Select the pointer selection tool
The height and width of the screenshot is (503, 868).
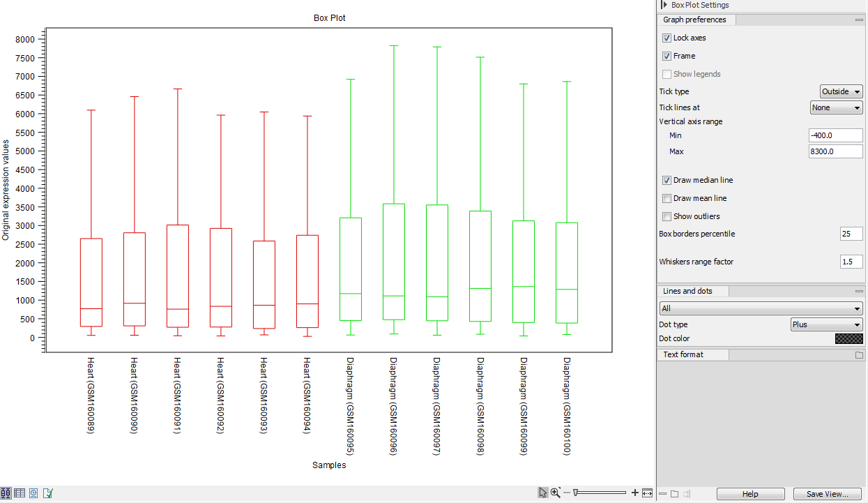pyautogui.click(x=543, y=492)
